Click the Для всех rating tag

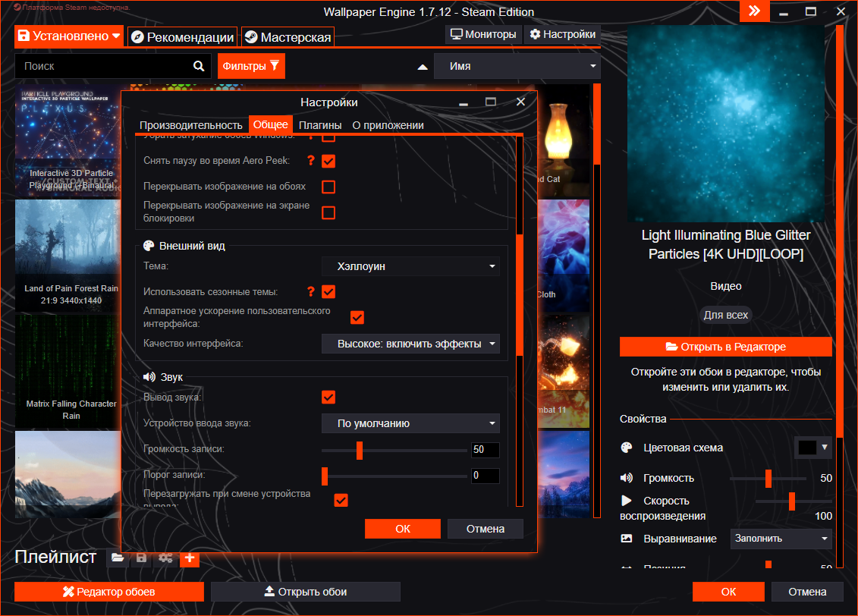725,315
